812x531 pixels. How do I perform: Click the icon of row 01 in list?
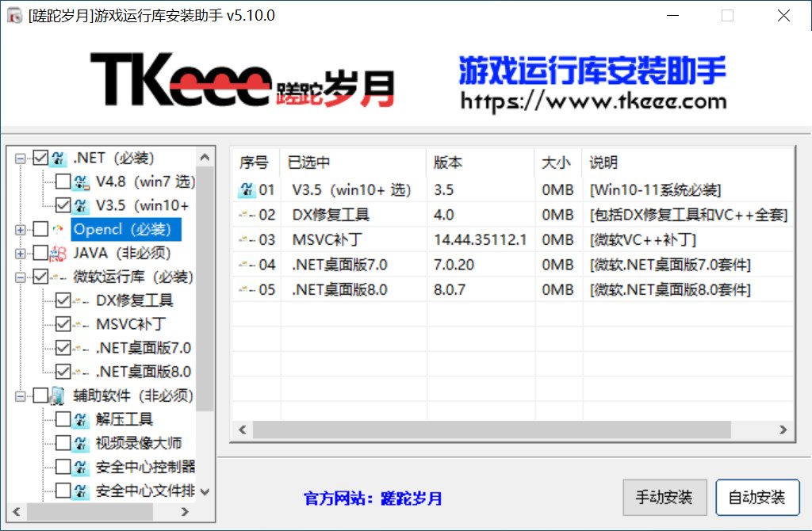[x=247, y=190]
